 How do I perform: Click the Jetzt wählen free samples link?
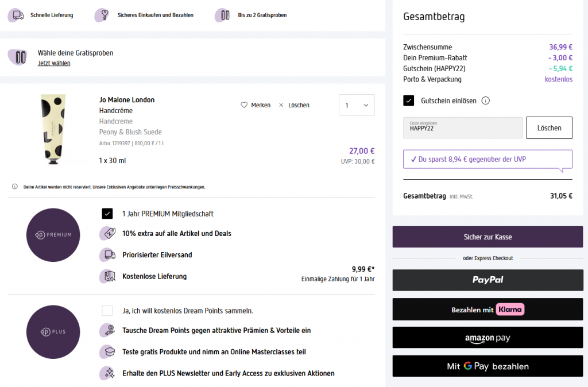click(54, 63)
